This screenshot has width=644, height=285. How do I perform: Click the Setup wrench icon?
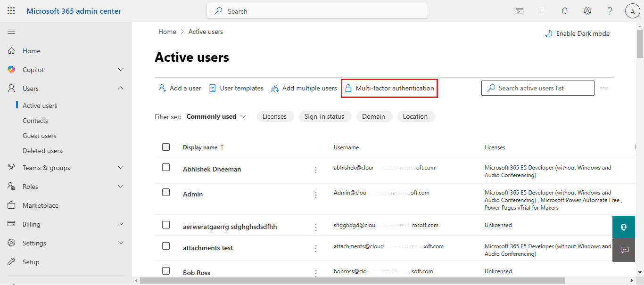click(12, 262)
